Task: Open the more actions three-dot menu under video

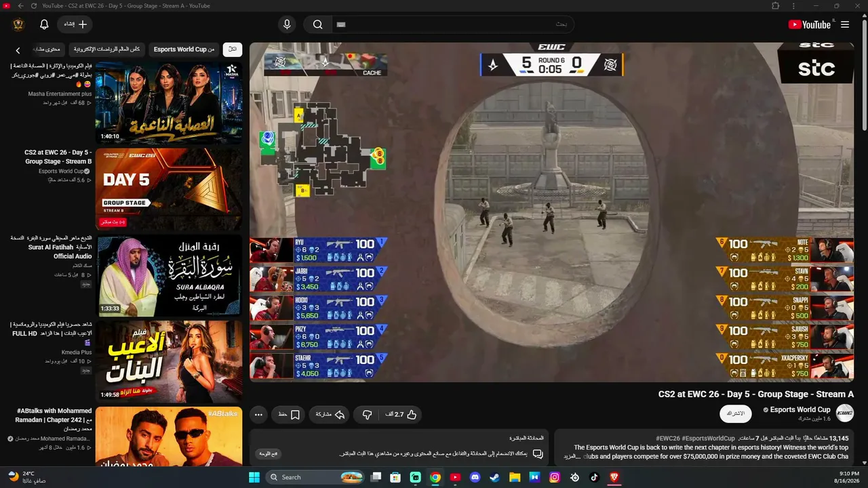Action: 258,414
